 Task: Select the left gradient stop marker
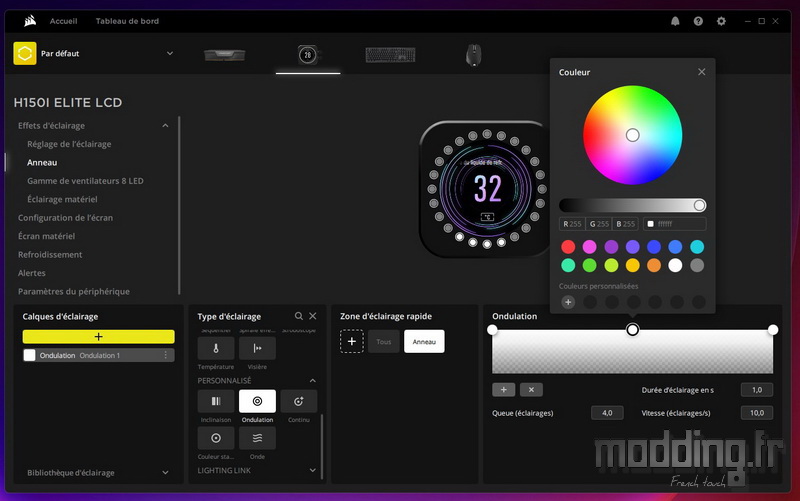click(x=492, y=330)
